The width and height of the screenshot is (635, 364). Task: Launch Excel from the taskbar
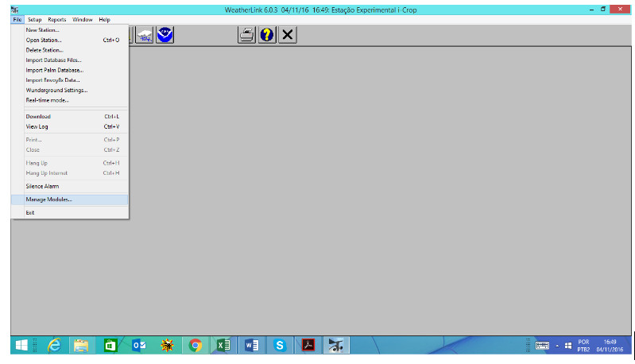223,345
